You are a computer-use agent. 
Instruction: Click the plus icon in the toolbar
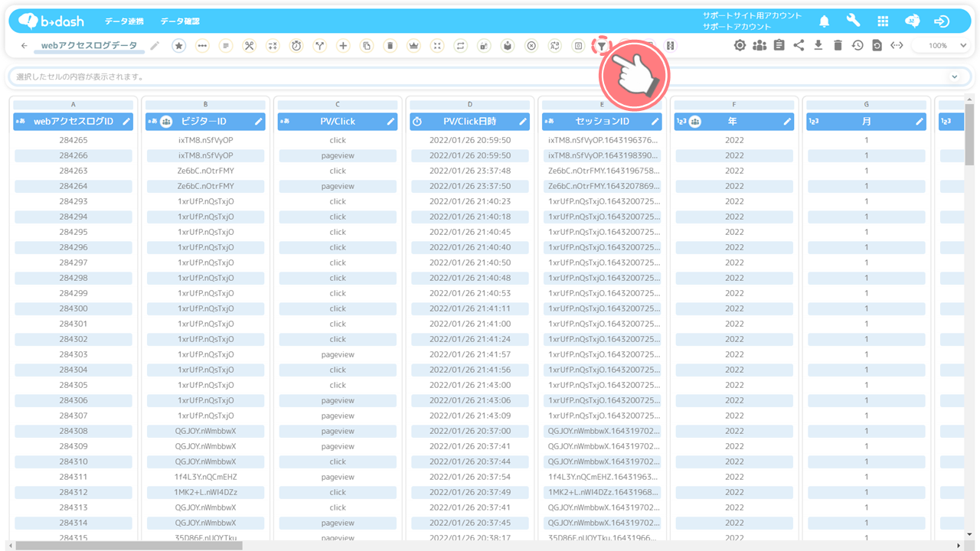pos(343,46)
